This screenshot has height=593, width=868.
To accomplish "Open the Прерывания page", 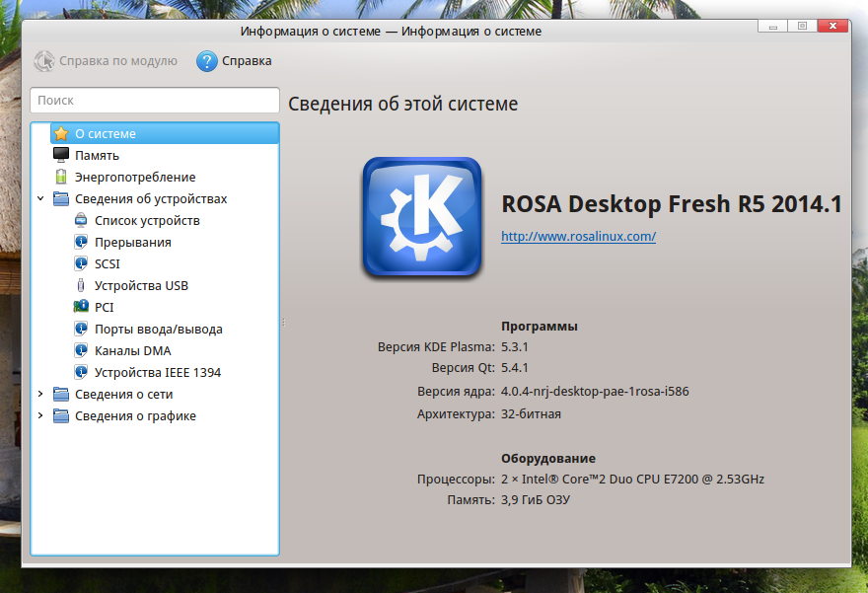I will click(x=133, y=243).
